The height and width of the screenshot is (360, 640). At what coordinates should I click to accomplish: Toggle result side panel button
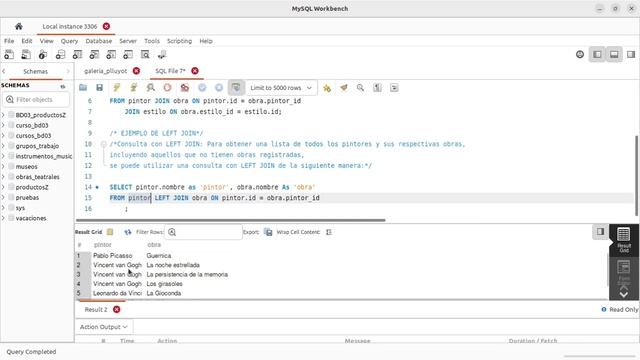[600, 231]
